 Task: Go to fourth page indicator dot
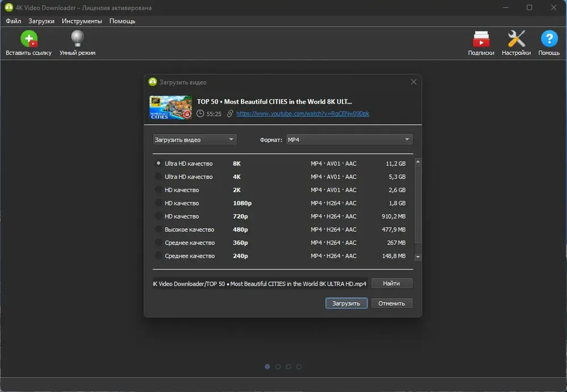pos(299,367)
